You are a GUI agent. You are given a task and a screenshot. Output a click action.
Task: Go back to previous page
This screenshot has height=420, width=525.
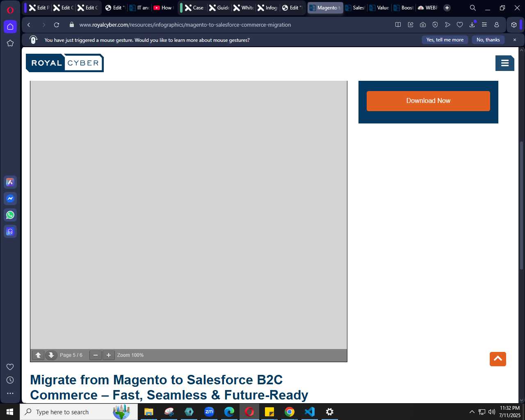pos(29,25)
